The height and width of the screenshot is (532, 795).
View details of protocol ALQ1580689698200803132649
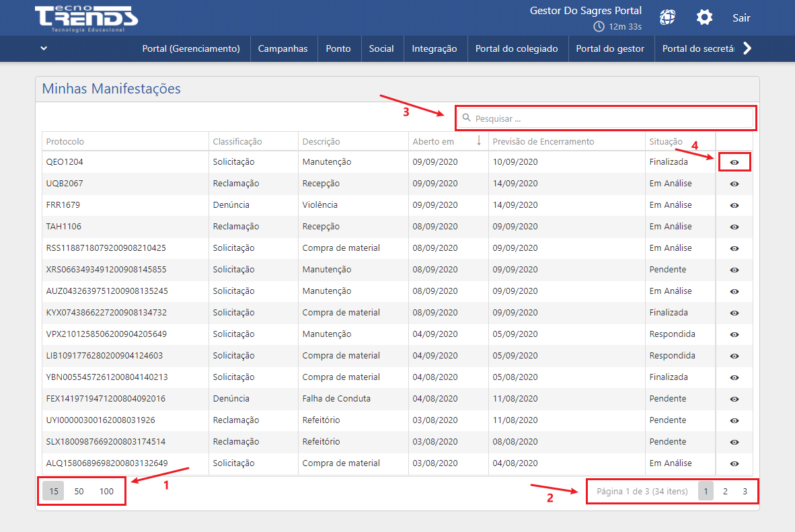pyautogui.click(x=734, y=463)
